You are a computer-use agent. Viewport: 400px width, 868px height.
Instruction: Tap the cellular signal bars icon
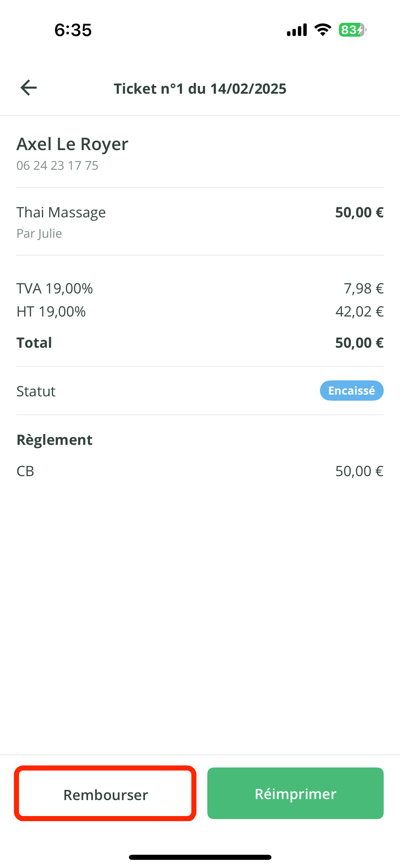pyautogui.click(x=297, y=30)
